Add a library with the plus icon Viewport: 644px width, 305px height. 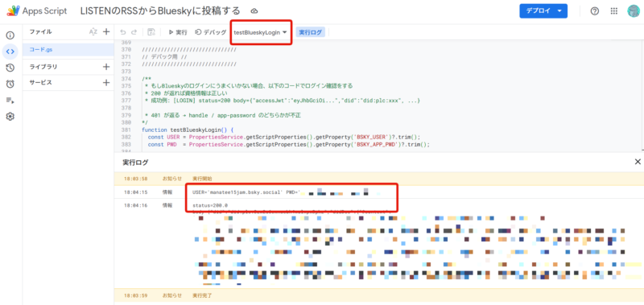pos(106,67)
